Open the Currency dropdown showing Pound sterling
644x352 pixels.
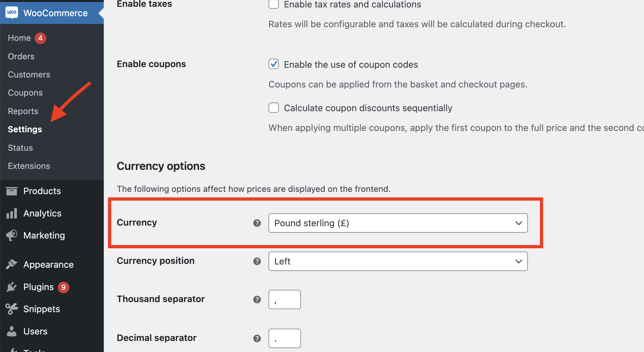click(398, 223)
